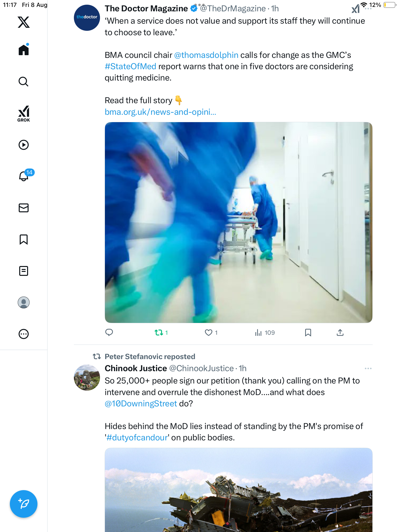Viewport: 399px width, 532px height.
Task: Bookmark the Doctor Magazine post
Action: point(308,333)
